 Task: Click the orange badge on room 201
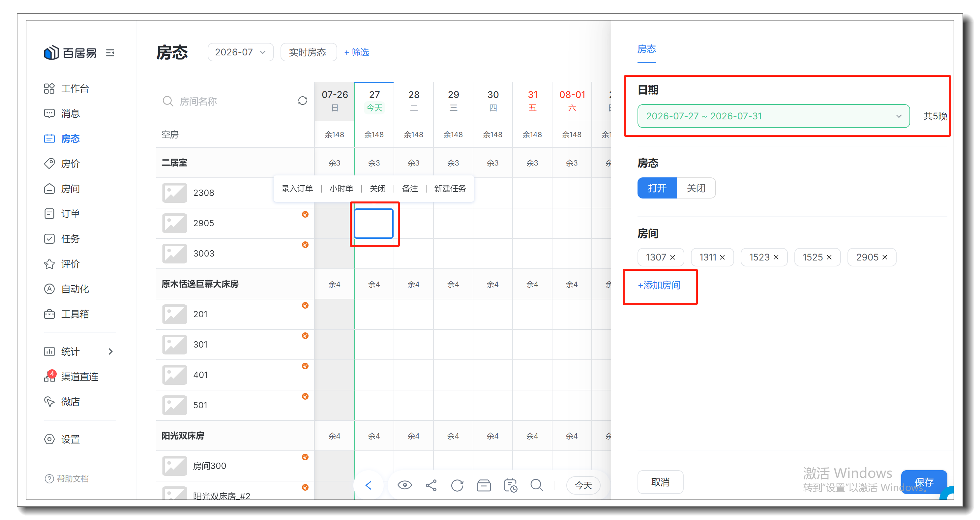coord(305,305)
